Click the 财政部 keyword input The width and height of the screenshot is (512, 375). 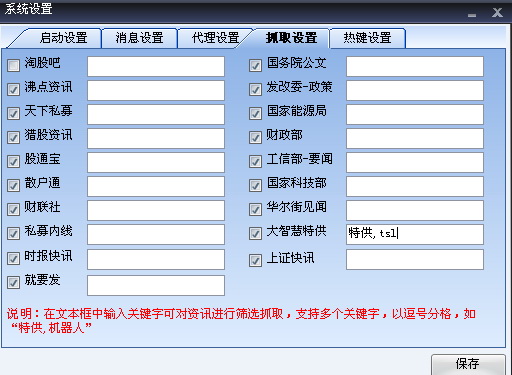(415, 138)
